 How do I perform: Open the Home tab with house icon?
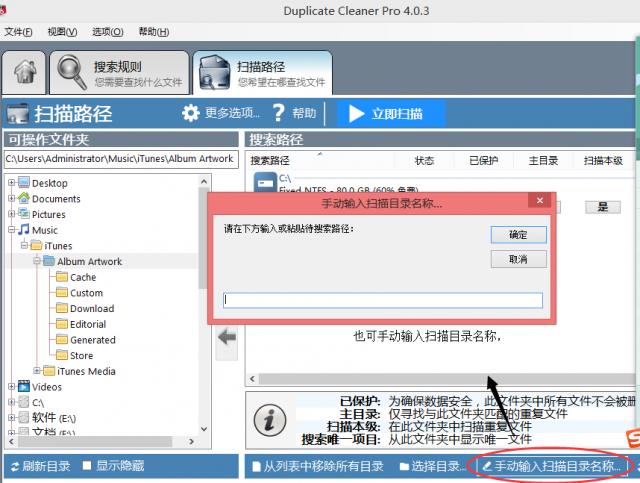24,72
